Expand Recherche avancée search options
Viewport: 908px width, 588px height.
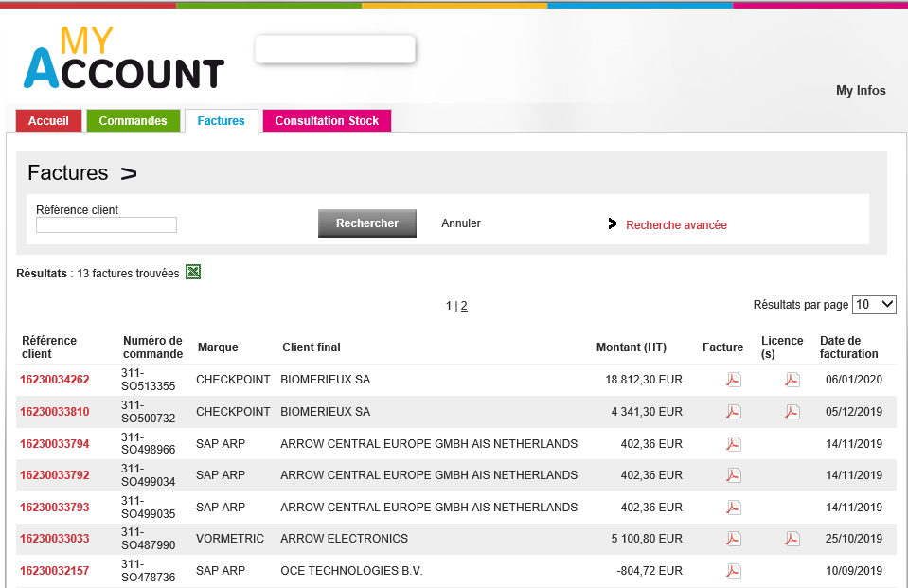tap(676, 225)
